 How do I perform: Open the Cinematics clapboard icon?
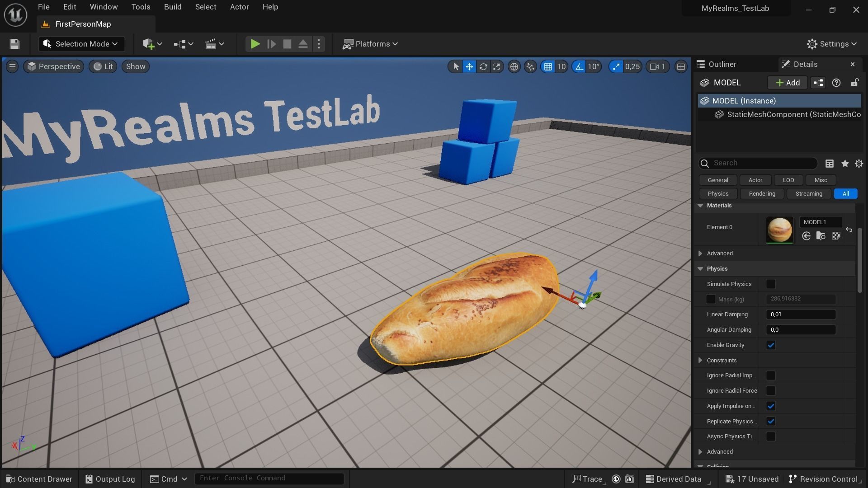[214, 44]
